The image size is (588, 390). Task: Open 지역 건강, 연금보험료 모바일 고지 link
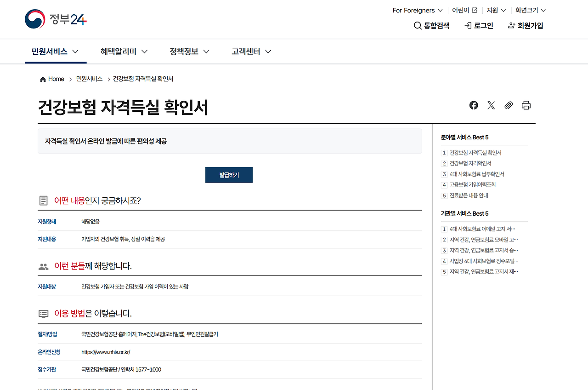484,240
